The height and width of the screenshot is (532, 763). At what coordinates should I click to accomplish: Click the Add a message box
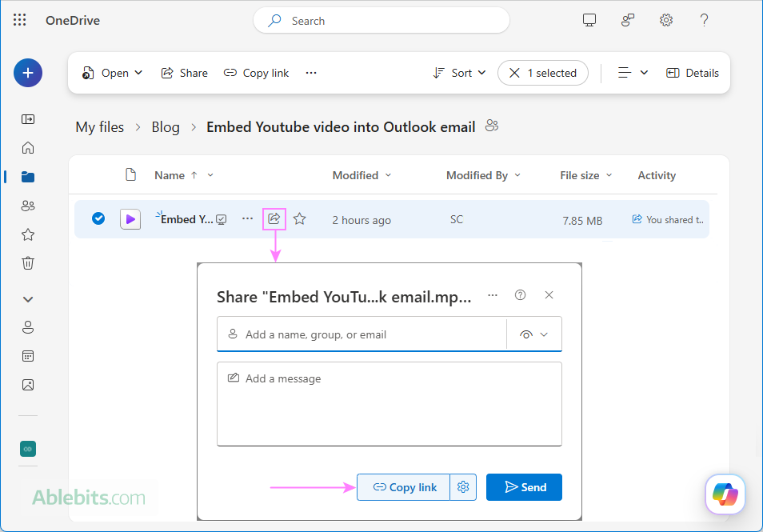(389, 404)
